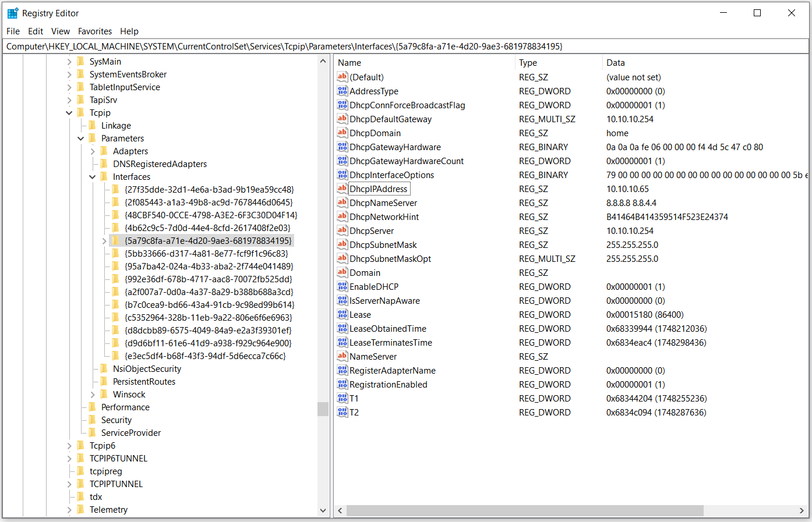Screen dimensions: 812x522
Task: Select the DhcpServer value
Action: [x=372, y=230]
